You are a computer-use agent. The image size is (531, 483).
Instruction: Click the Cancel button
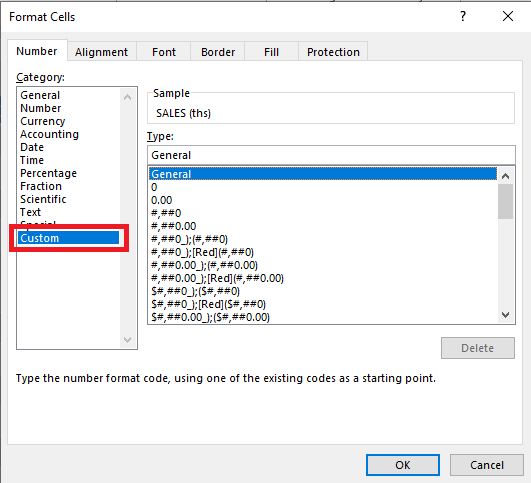[487, 465]
